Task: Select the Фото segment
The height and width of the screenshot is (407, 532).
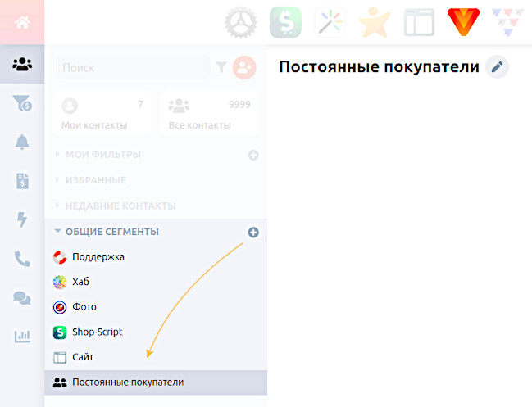Action: [x=156, y=307]
